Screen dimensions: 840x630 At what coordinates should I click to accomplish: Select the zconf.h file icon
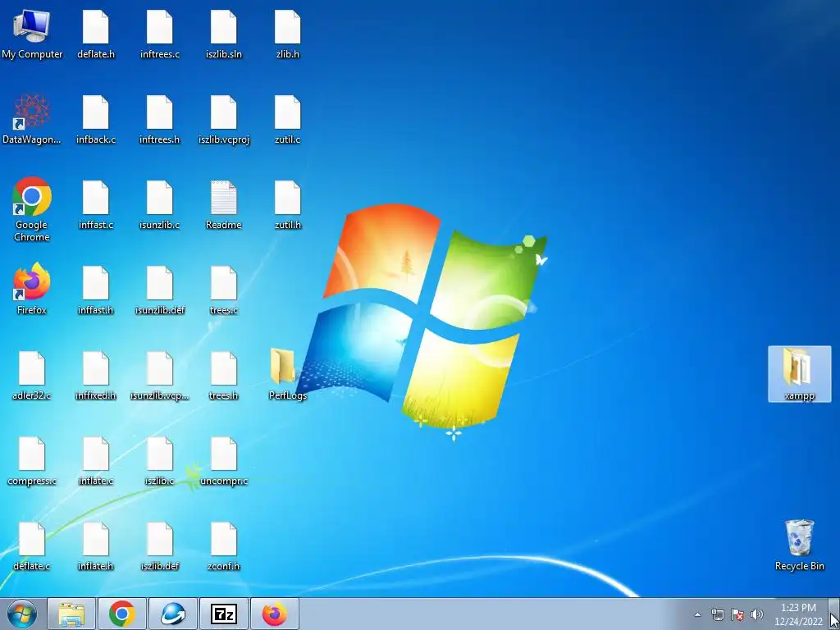[223, 546]
